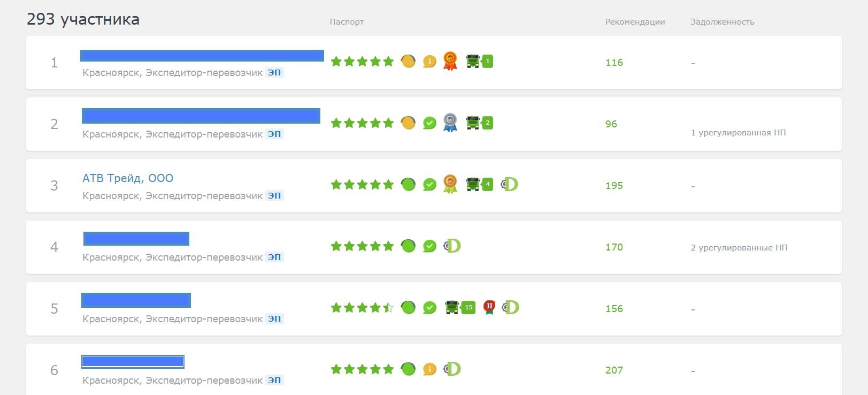
Task: Click the blue medal ribbon in row 2
Action: pos(450,123)
